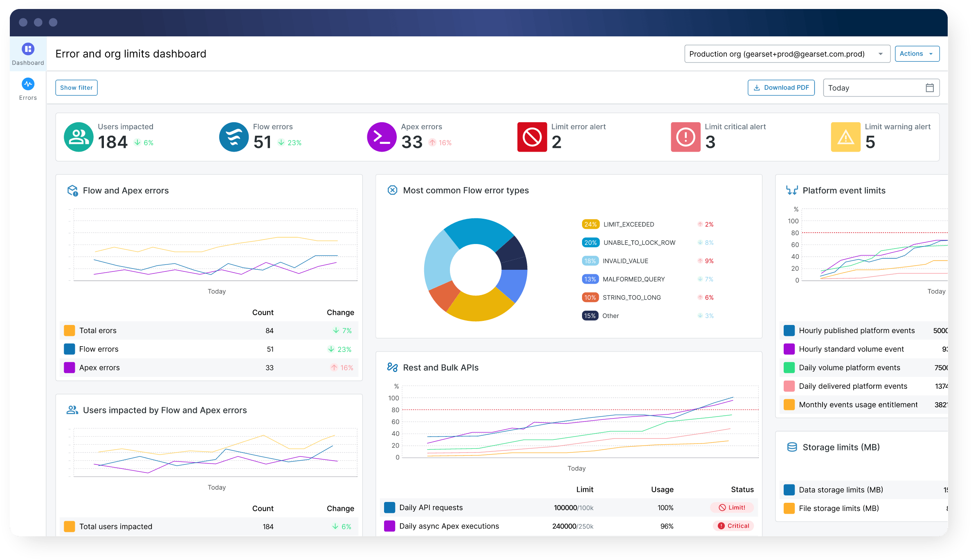
Task: Click the Limit warning alert yellow icon
Action: click(x=845, y=137)
